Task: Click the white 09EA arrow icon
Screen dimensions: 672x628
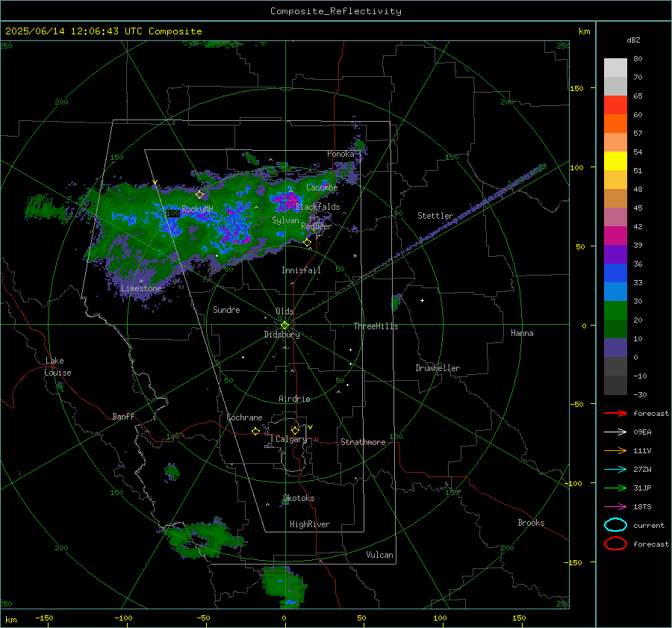Action: pyautogui.click(x=615, y=432)
